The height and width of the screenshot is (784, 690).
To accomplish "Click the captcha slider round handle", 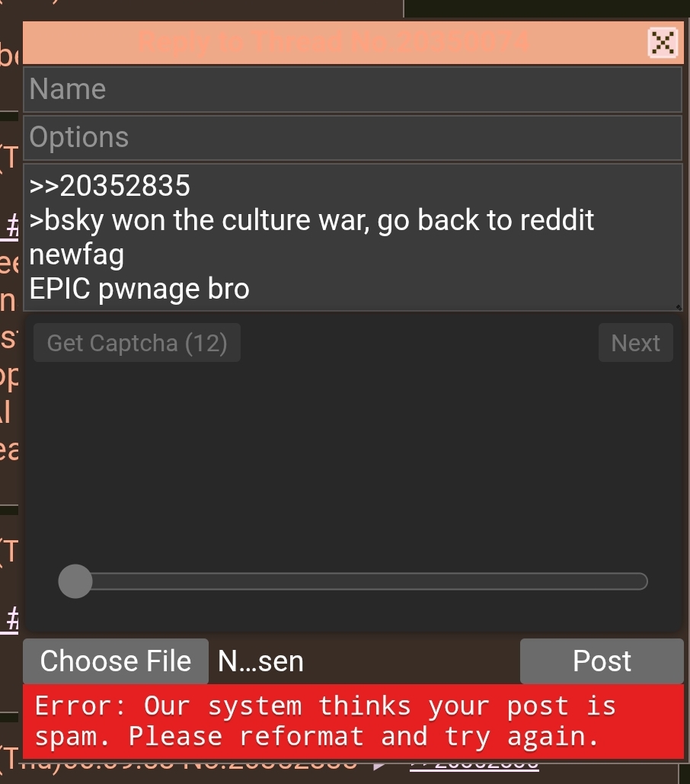I will coord(75,581).
